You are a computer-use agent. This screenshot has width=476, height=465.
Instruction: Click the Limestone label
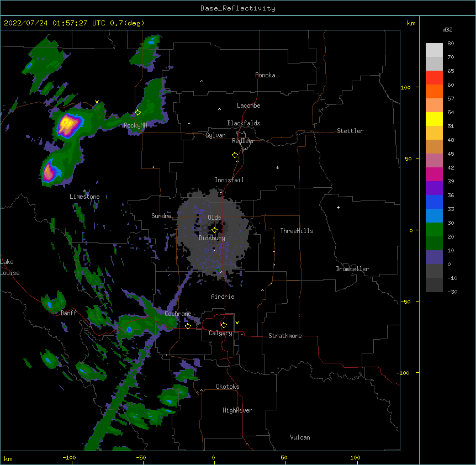coord(84,197)
